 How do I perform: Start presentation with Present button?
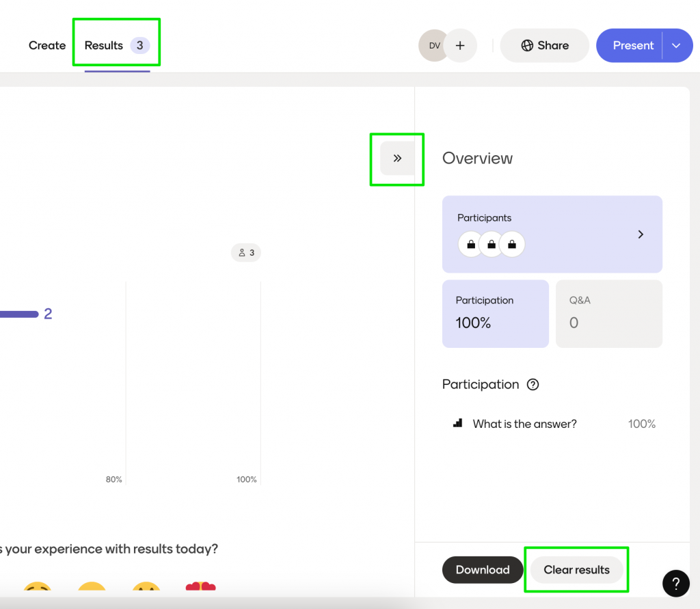pos(632,46)
